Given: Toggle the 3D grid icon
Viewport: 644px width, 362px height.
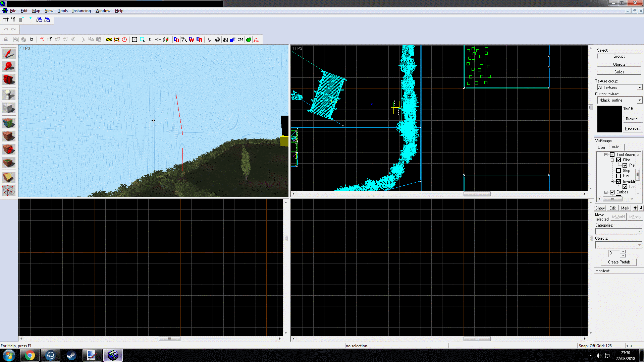Looking at the screenshot, I should pyautogui.click(x=13, y=19).
